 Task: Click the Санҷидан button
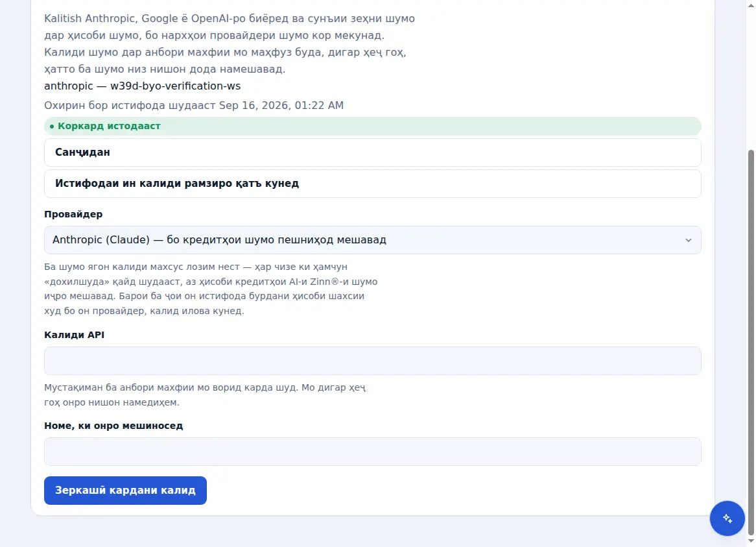(x=372, y=152)
